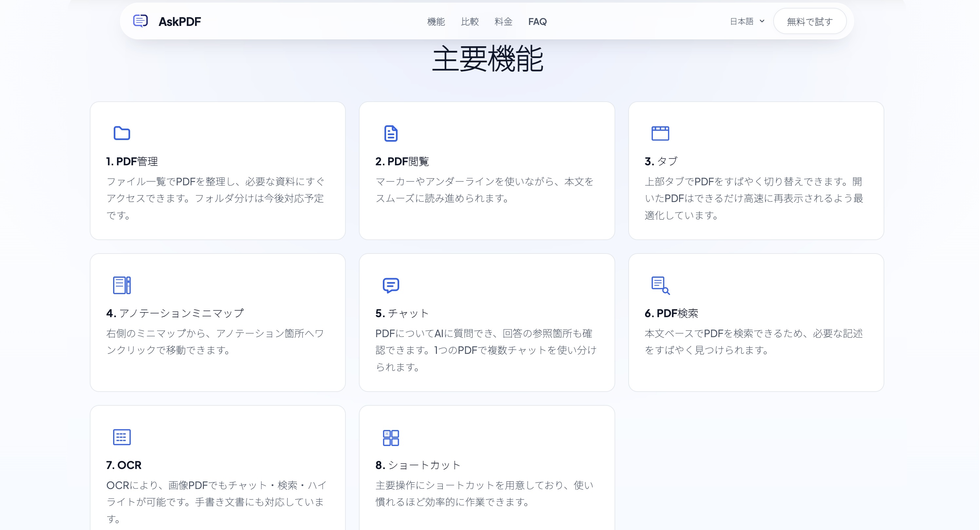Click description starting OCRにより、画像PDFでも
Viewport: 980px width, 530px height.
[x=216, y=502]
